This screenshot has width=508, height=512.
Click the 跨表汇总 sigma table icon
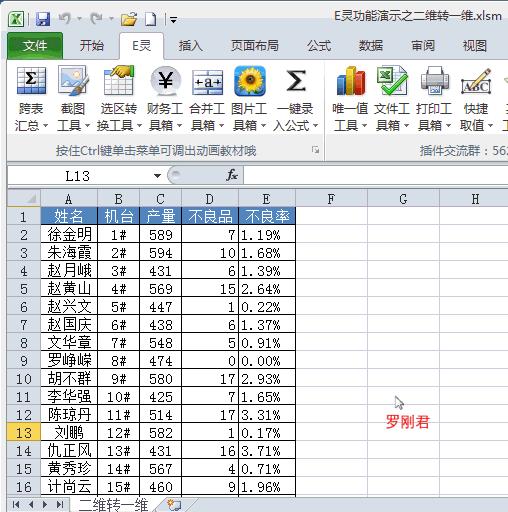pos(31,80)
